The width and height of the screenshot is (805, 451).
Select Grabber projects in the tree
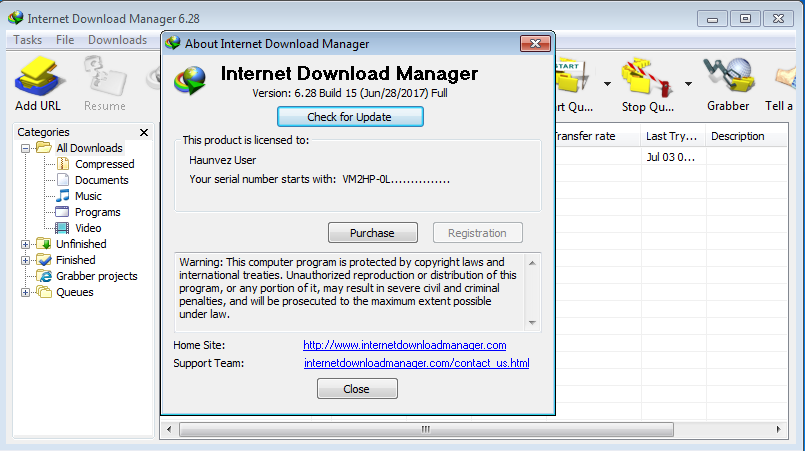pos(97,276)
